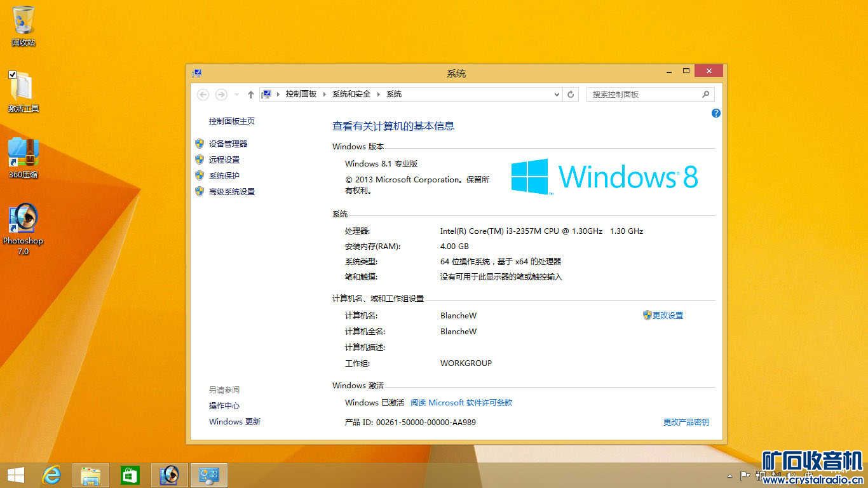This screenshot has width=868, height=488.
Task: Click the System control panel taskbar button
Action: [x=209, y=475]
